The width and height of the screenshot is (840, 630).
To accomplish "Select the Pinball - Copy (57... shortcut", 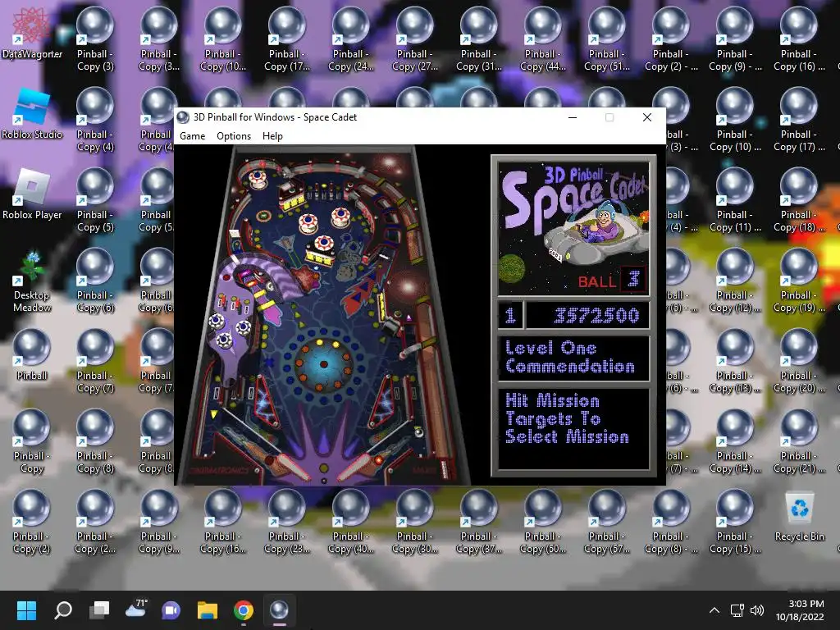I will (606, 522).
